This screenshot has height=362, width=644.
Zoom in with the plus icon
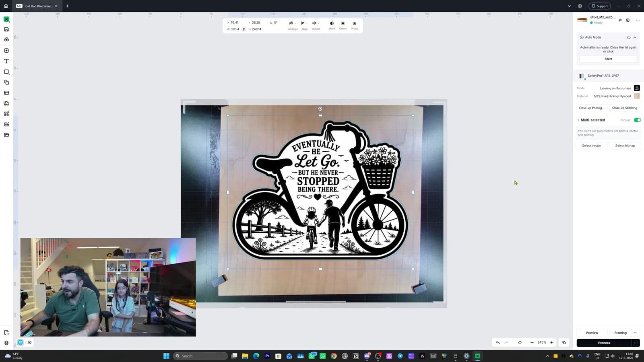click(552, 343)
